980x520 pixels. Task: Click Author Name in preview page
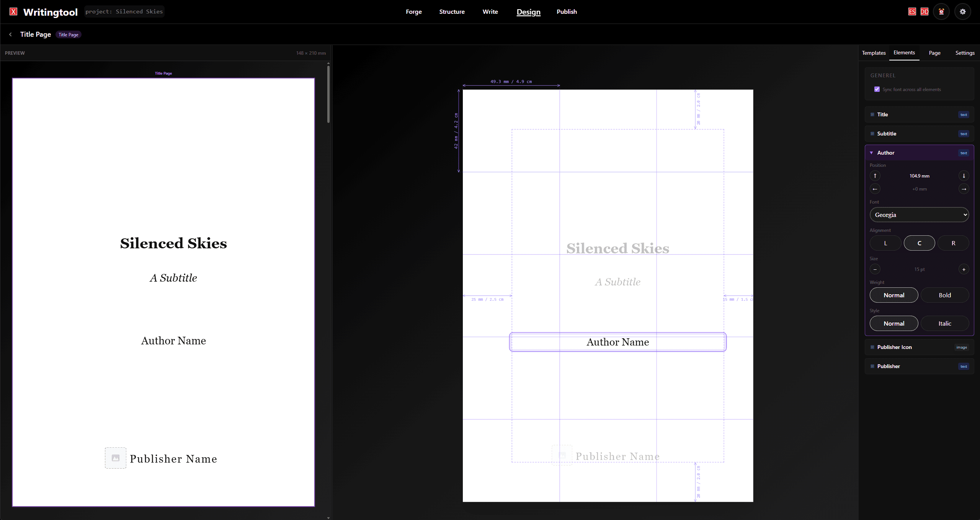coord(173,341)
